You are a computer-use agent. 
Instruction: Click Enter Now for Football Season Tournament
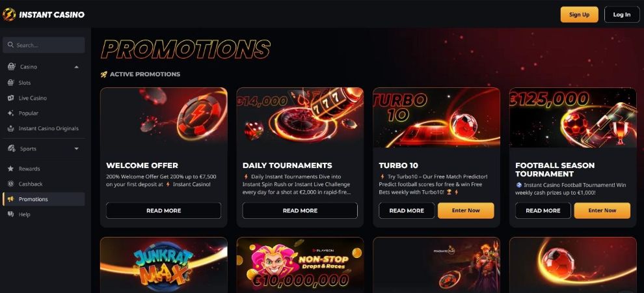coord(602,210)
